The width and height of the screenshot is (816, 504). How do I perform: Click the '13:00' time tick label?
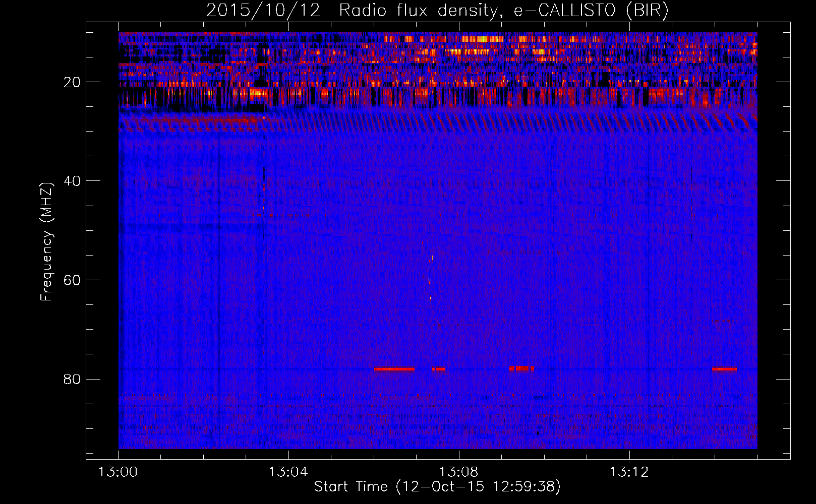(118, 472)
